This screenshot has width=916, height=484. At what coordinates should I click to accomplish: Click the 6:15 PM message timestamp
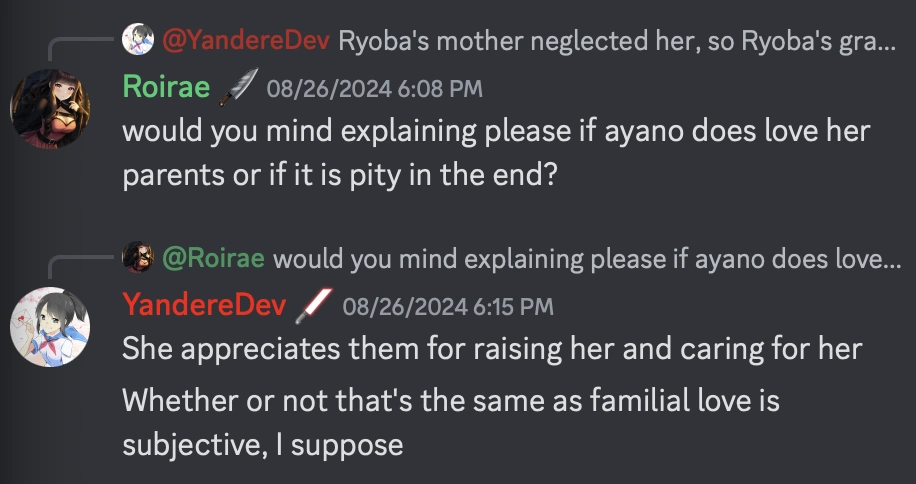point(448,307)
